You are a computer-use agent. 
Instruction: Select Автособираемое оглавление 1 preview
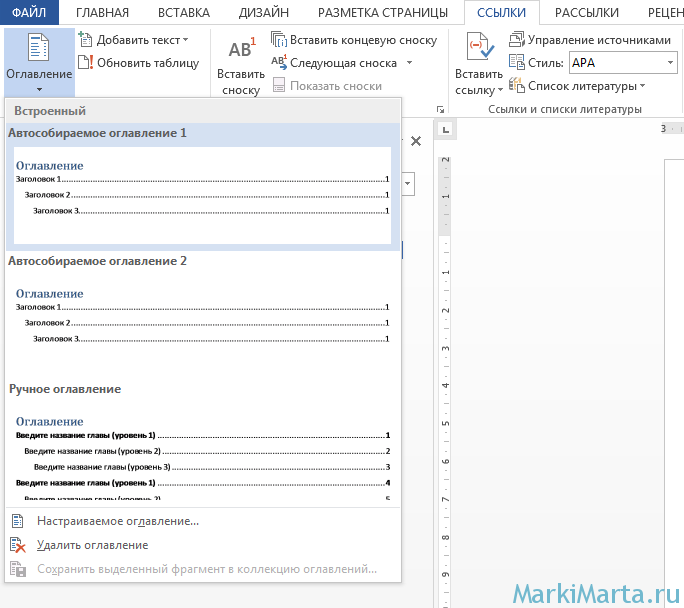tap(202, 195)
